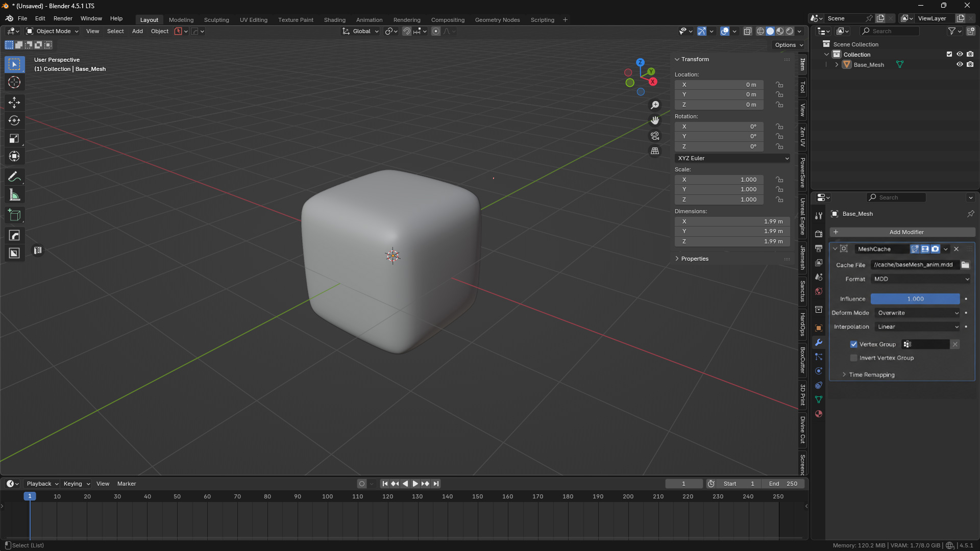
Task: Click the Cache File folder browse icon
Action: pyautogui.click(x=965, y=265)
